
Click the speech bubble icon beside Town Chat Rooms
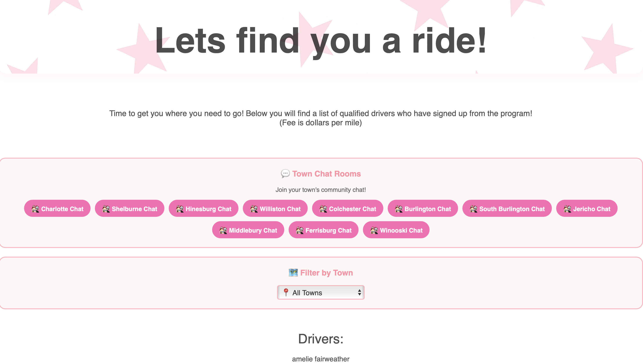click(x=285, y=173)
